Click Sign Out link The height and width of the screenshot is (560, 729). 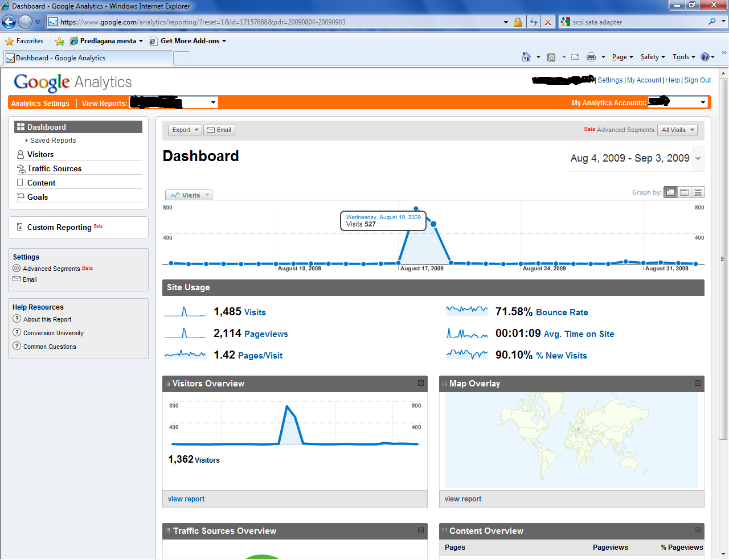[x=698, y=80]
